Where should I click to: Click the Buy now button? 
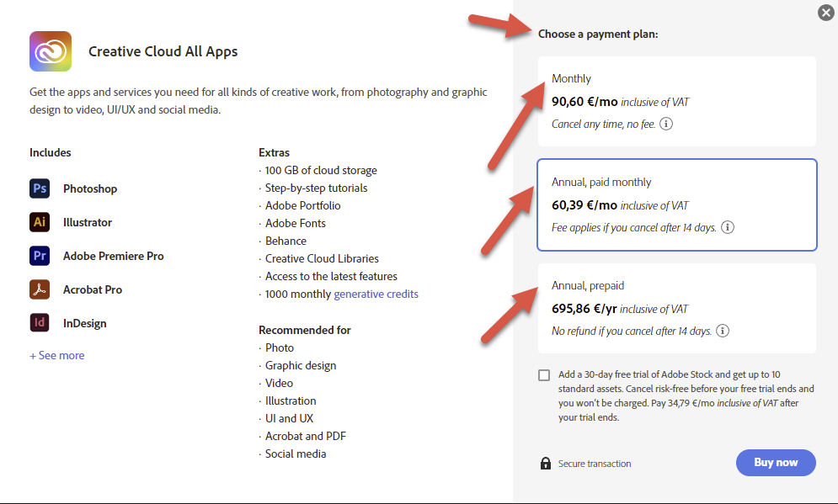pos(775,463)
